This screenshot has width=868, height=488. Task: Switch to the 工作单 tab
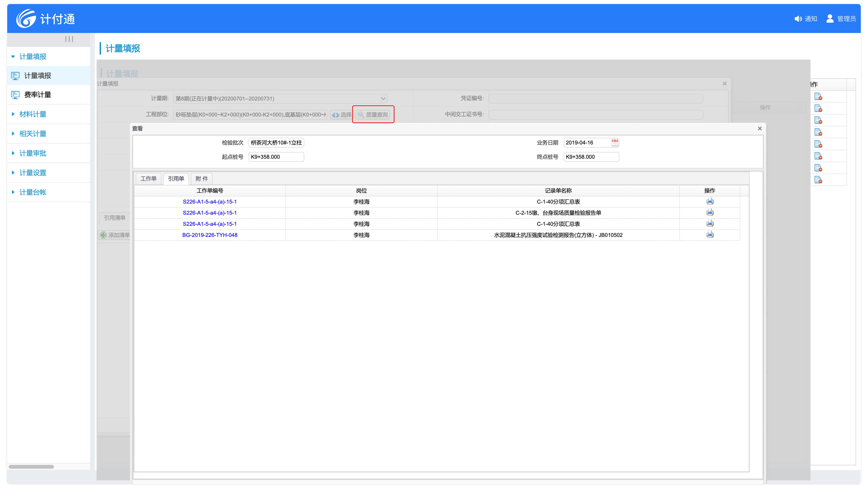click(x=148, y=178)
